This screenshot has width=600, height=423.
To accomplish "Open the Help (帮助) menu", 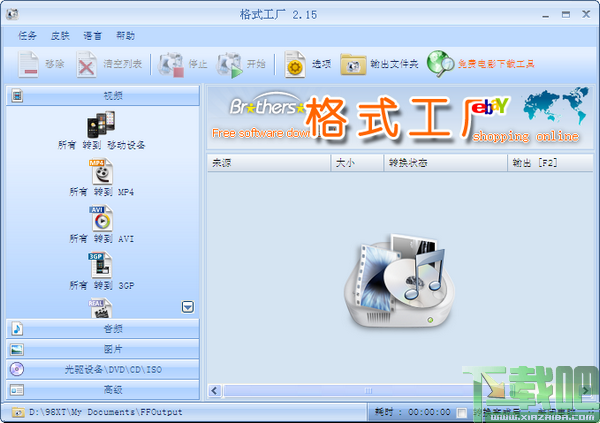I will pos(126,36).
